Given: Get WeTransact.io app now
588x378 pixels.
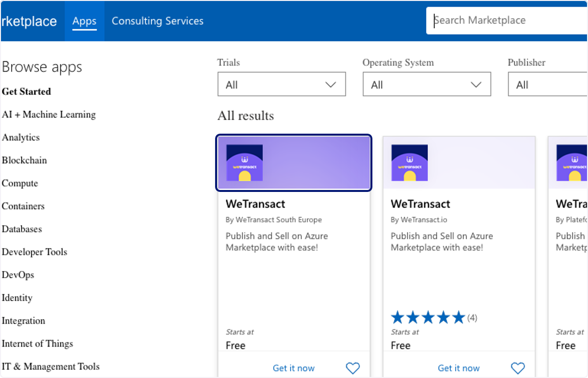Looking at the screenshot, I should [459, 368].
